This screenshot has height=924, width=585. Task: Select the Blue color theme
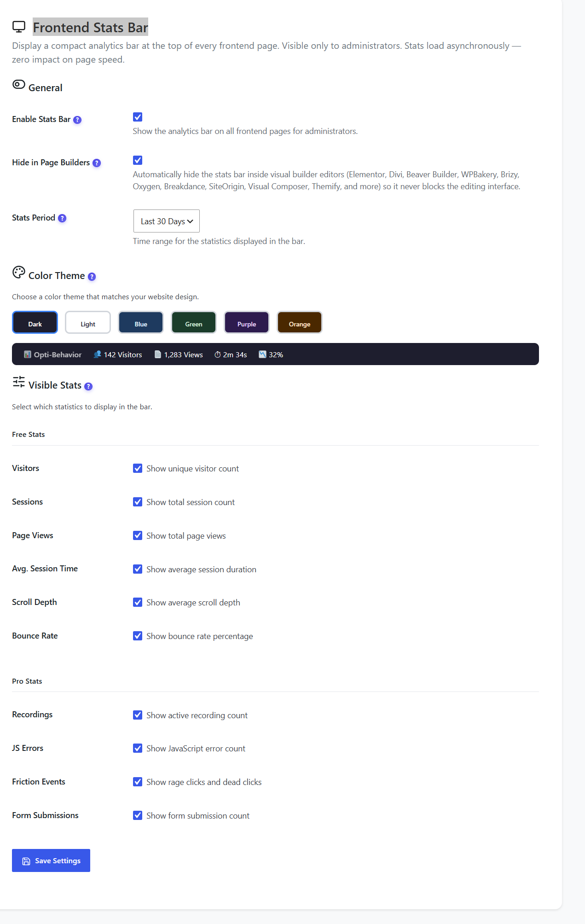[x=141, y=322]
